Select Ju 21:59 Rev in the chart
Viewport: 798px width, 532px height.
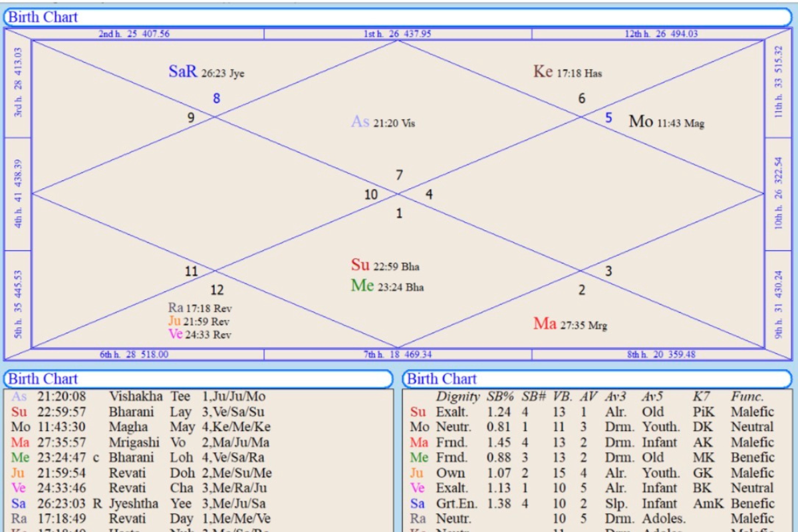point(199,321)
